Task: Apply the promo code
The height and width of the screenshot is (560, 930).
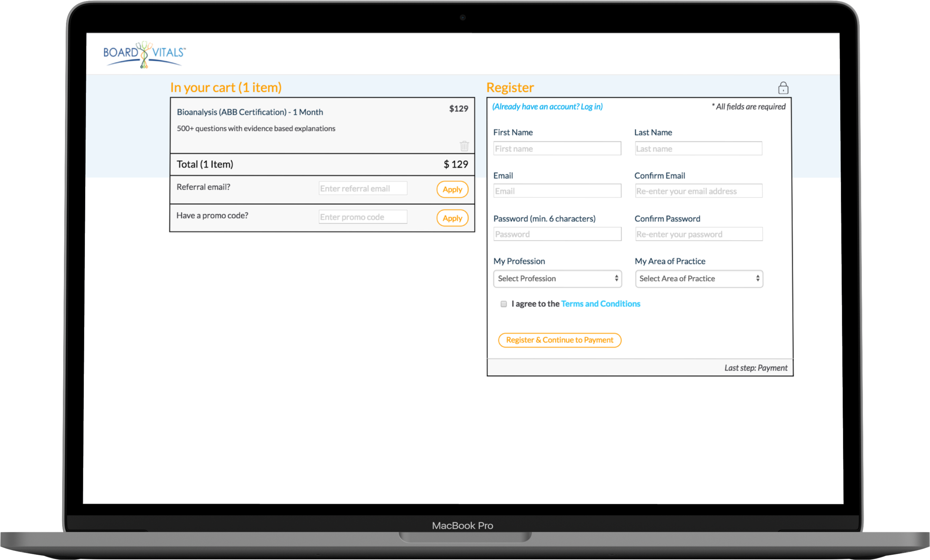Action: (x=452, y=218)
